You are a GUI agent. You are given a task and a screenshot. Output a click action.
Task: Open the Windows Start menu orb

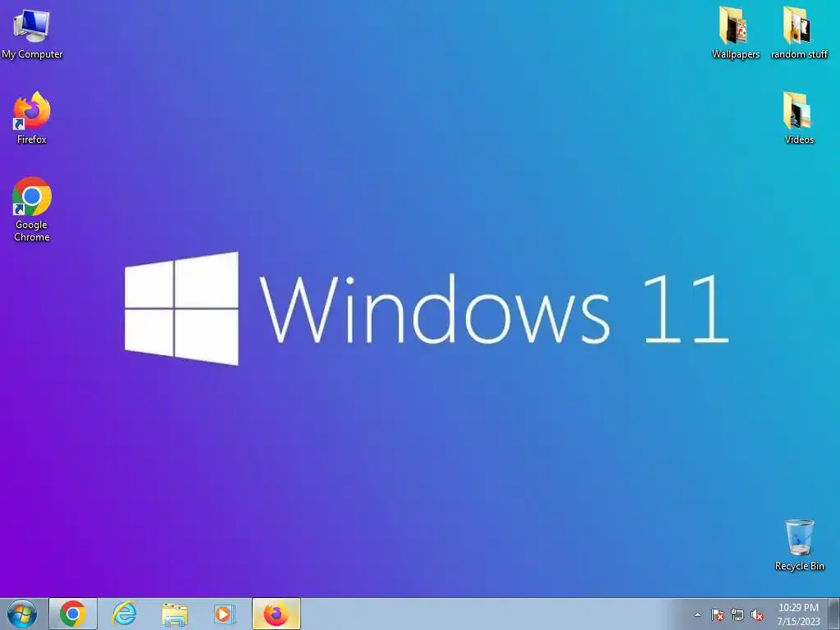coord(22,614)
